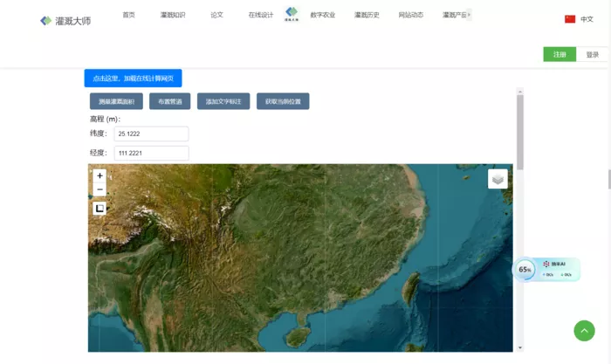Click the 获取当前位置 button
Viewport: 611px width, 364px height.
pos(283,101)
